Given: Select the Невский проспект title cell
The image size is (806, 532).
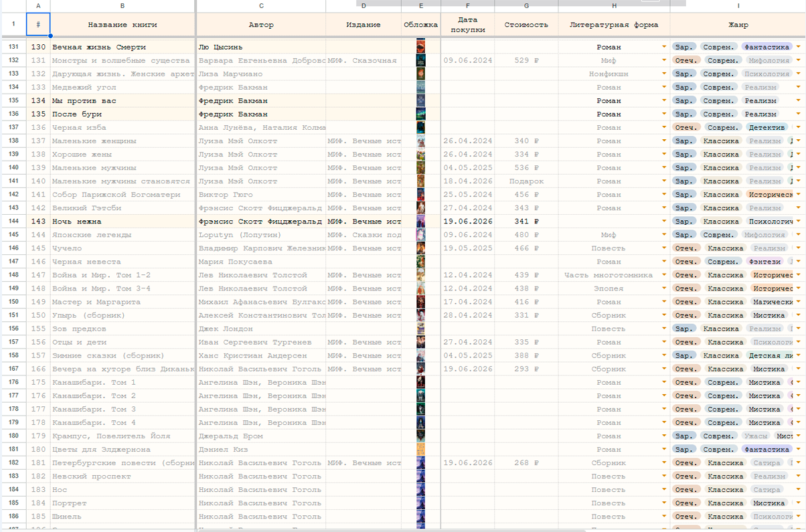Looking at the screenshot, I should coord(123,476).
